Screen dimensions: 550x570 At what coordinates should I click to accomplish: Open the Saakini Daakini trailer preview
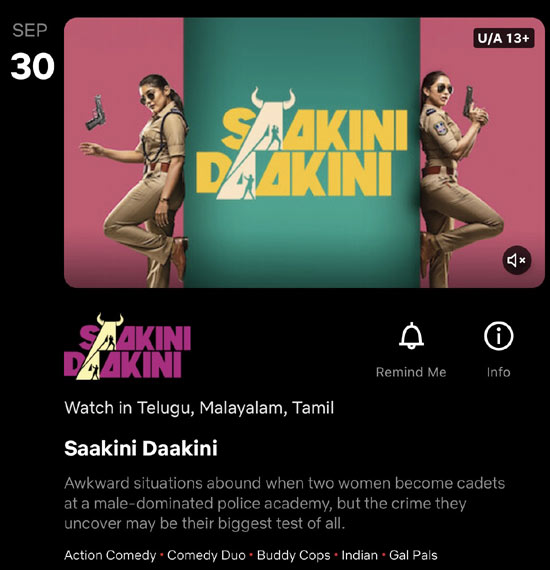(x=304, y=153)
